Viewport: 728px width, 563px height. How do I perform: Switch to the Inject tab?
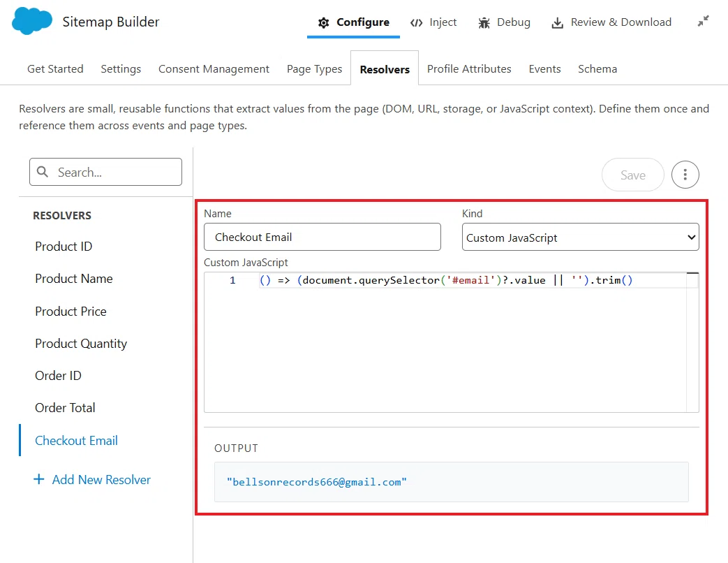click(433, 22)
